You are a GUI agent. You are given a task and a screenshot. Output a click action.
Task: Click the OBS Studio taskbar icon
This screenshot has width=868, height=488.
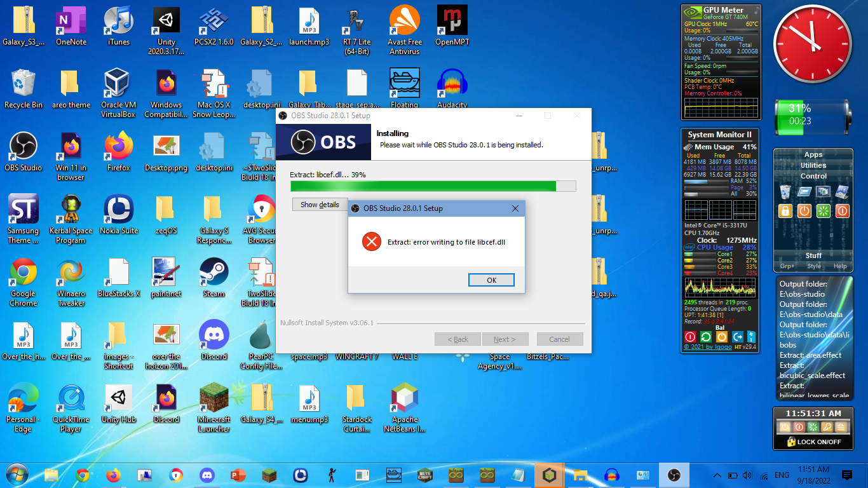674,475
